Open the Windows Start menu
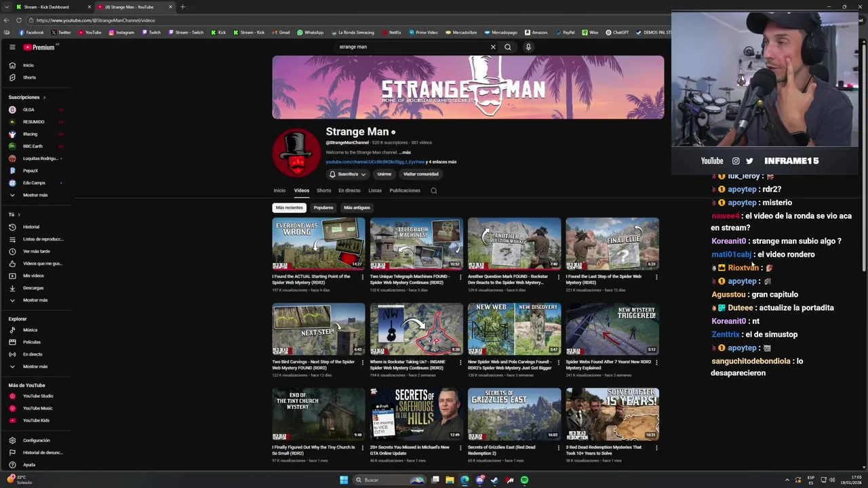The width and height of the screenshot is (868, 488). [x=344, y=480]
